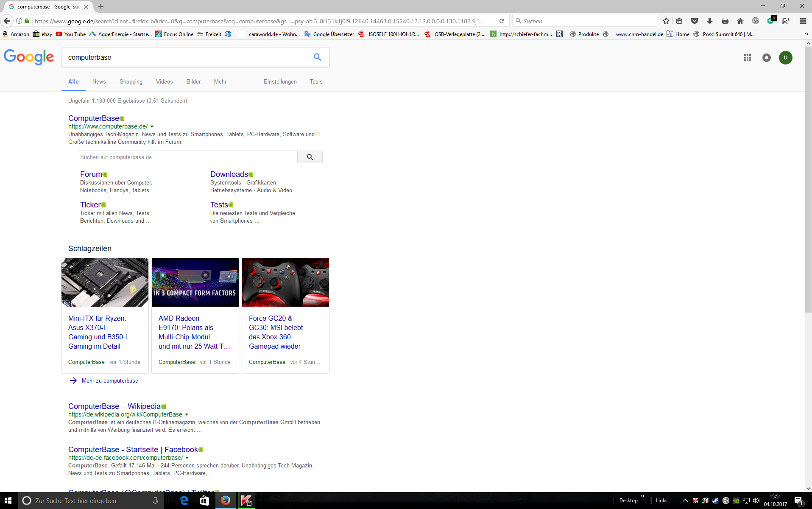This screenshot has height=509, width=812.
Task: Open the Google Übersetzer bookmark
Action: 329,34
